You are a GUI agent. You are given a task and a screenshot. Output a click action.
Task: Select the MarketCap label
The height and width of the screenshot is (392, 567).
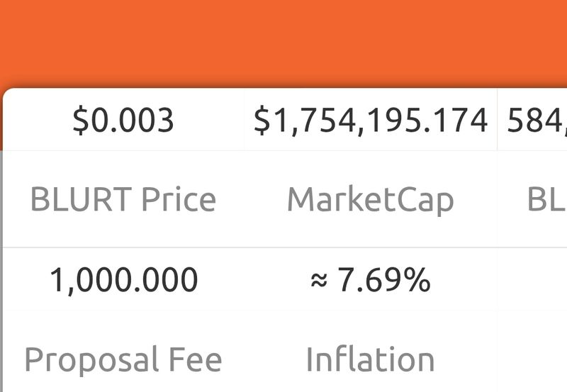coord(370,200)
